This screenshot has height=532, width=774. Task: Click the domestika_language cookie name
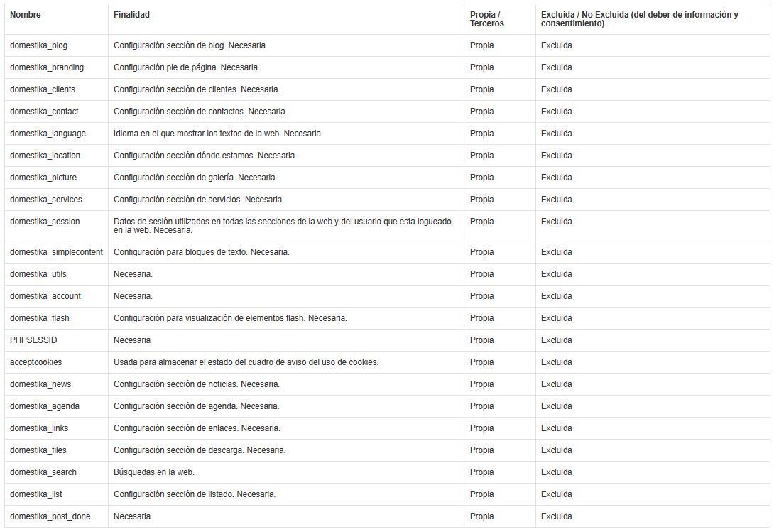click(x=48, y=134)
